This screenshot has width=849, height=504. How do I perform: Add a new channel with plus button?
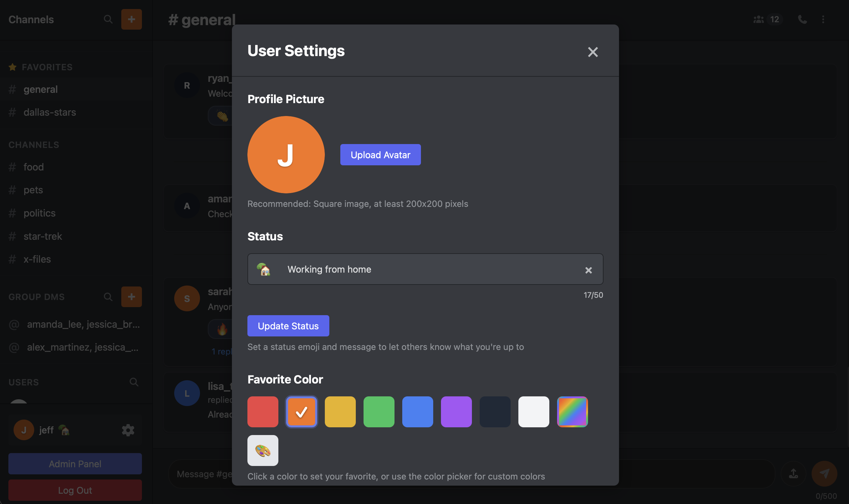(x=132, y=19)
